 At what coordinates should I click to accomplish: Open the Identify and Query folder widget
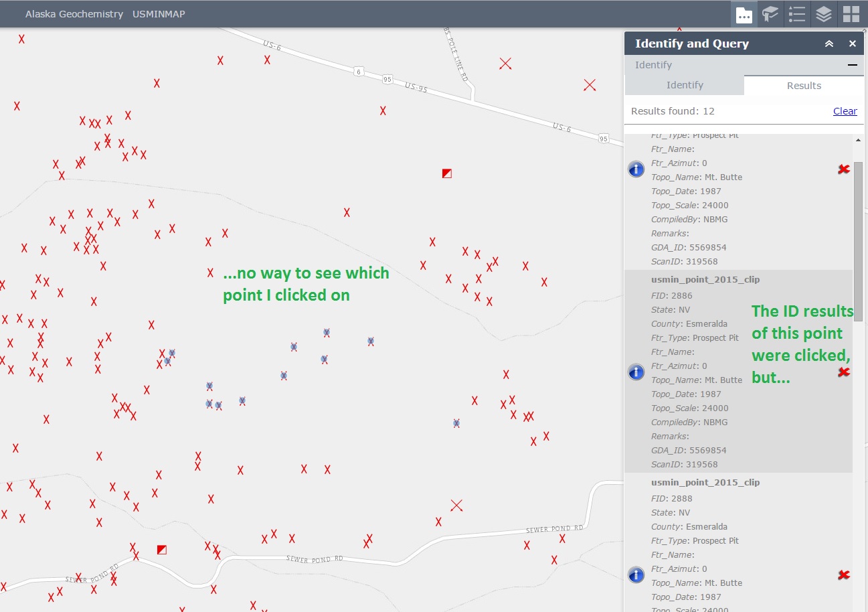(744, 14)
